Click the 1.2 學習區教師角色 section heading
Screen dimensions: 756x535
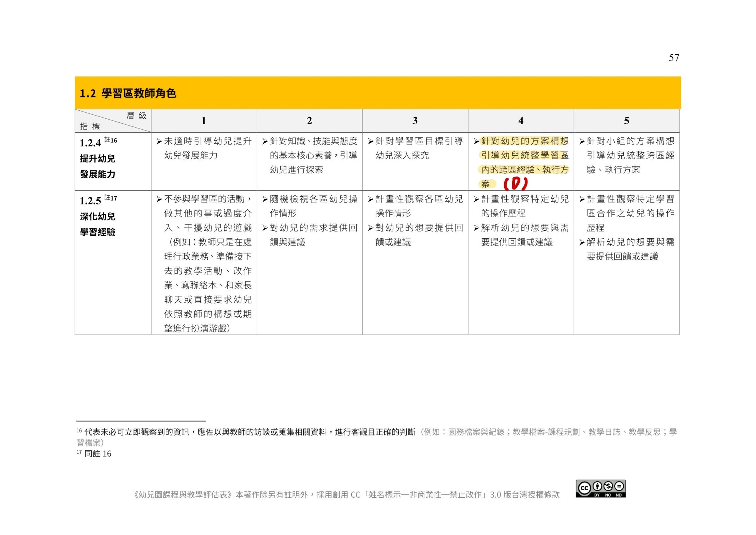coord(128,94)
